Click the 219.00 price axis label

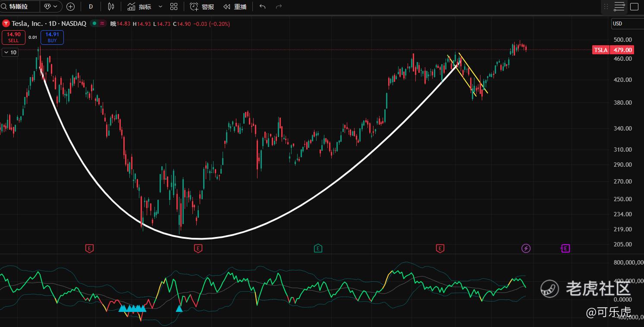click(623, 229)
